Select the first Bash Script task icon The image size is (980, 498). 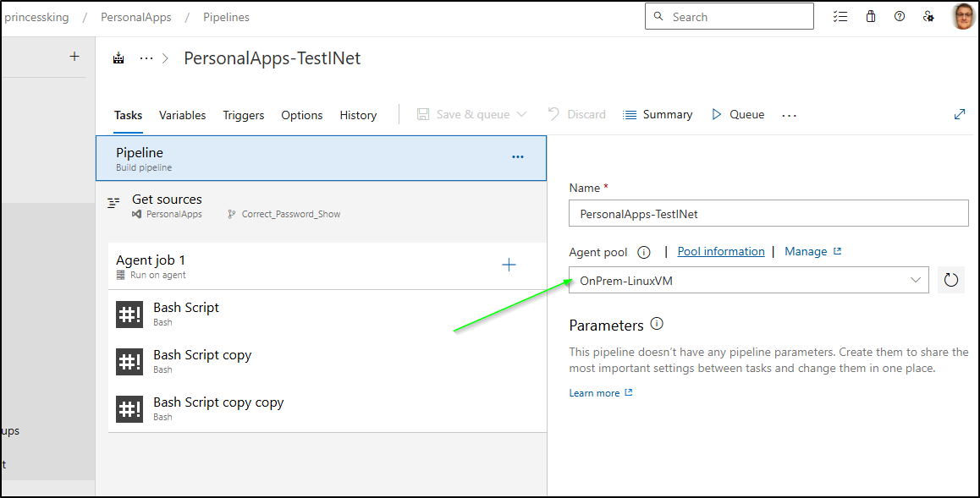click(x=129, y=314)
